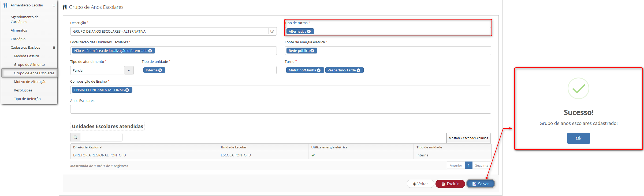
Task: Sort by Tipo de unidade column header
Action: 453,147
